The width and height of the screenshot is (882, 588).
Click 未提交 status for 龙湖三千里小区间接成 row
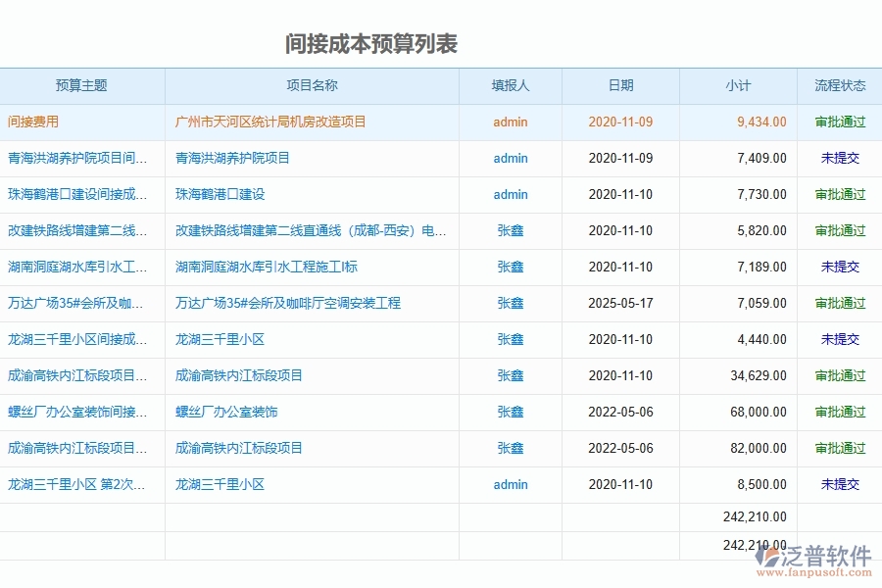[839, 339]
